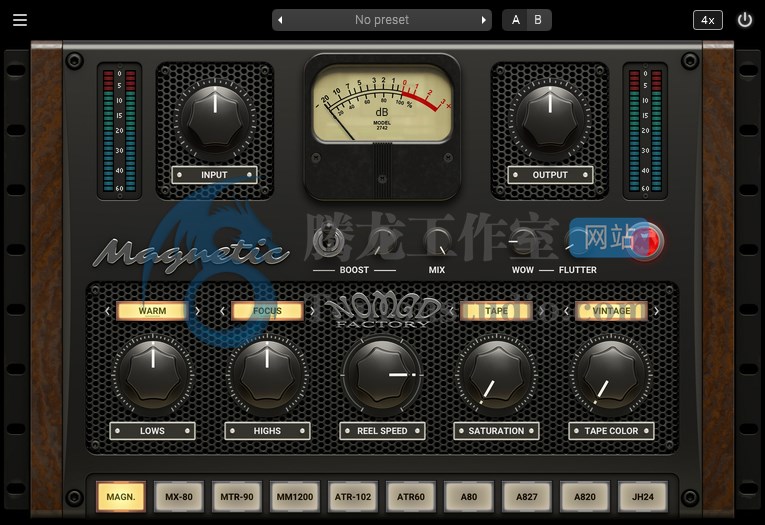Switch to B state
Screen dimensions: 765x525
tap(538, 20)
